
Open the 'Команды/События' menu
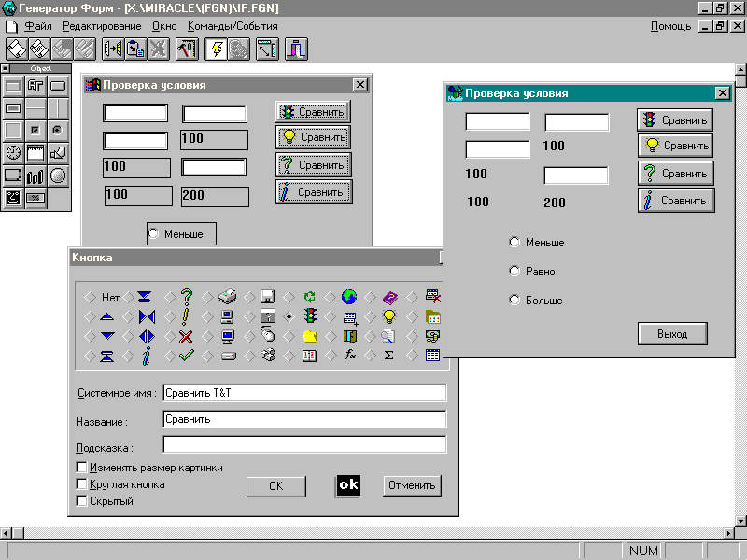point(232,26)
